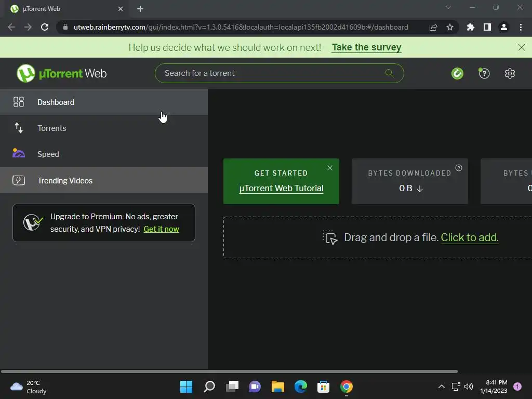The image size is (532, 399).
Task: Click the Trending Videos lightning icon
Action: point(19,180)
